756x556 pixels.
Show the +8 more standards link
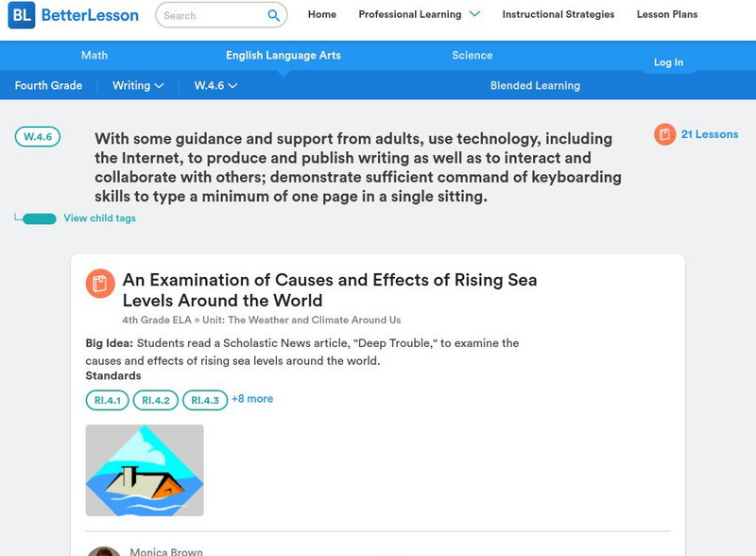252,399
